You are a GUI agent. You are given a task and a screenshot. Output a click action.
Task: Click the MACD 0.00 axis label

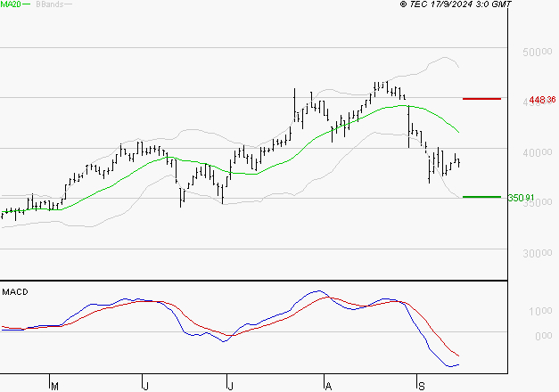coord(543,336)
